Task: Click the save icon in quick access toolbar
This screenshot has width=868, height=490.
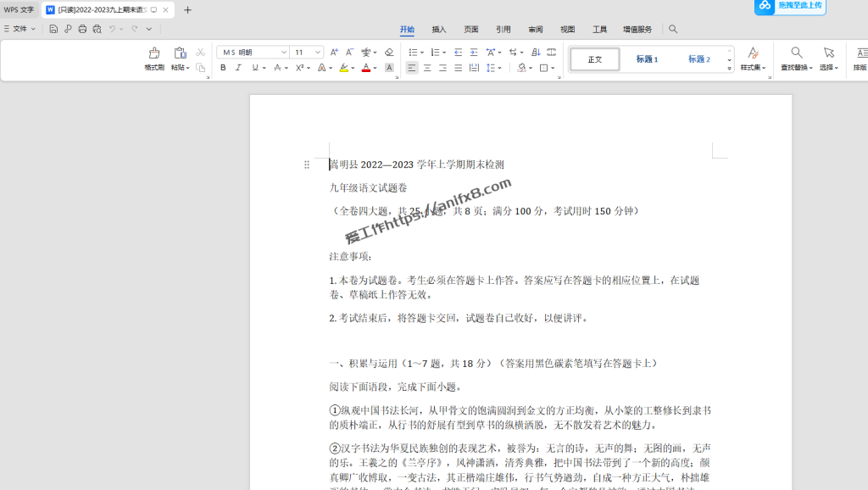Action: point(53,29)
